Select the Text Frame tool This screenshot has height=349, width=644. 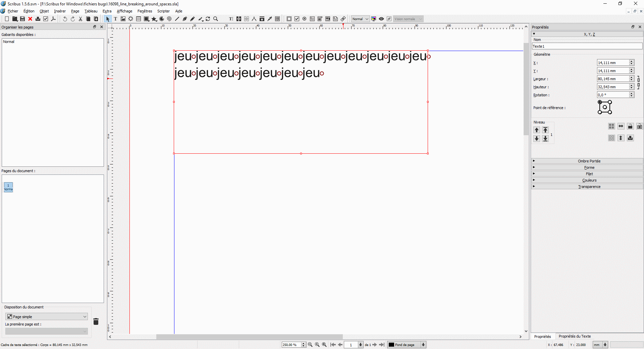(115, 19)
